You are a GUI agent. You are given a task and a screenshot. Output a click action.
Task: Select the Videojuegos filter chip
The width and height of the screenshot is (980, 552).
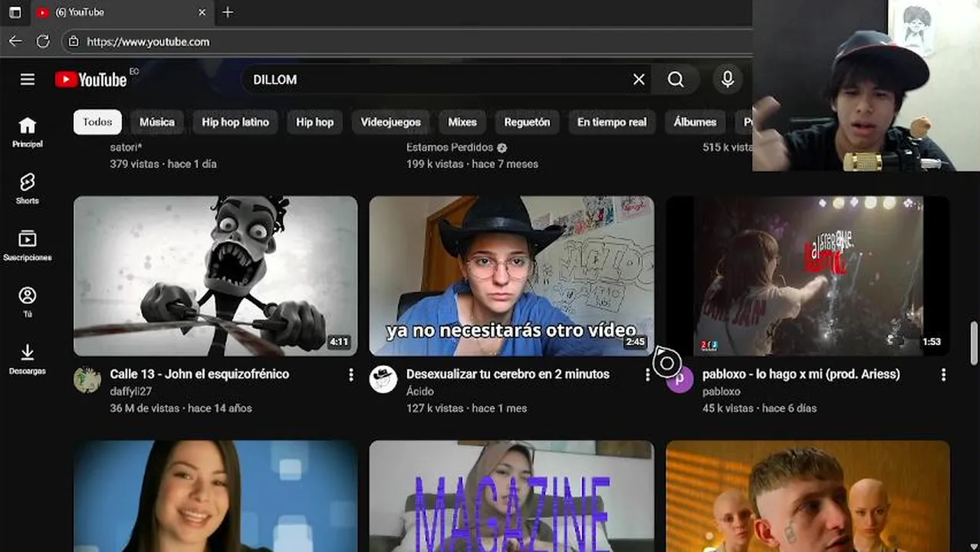[391, 122]
